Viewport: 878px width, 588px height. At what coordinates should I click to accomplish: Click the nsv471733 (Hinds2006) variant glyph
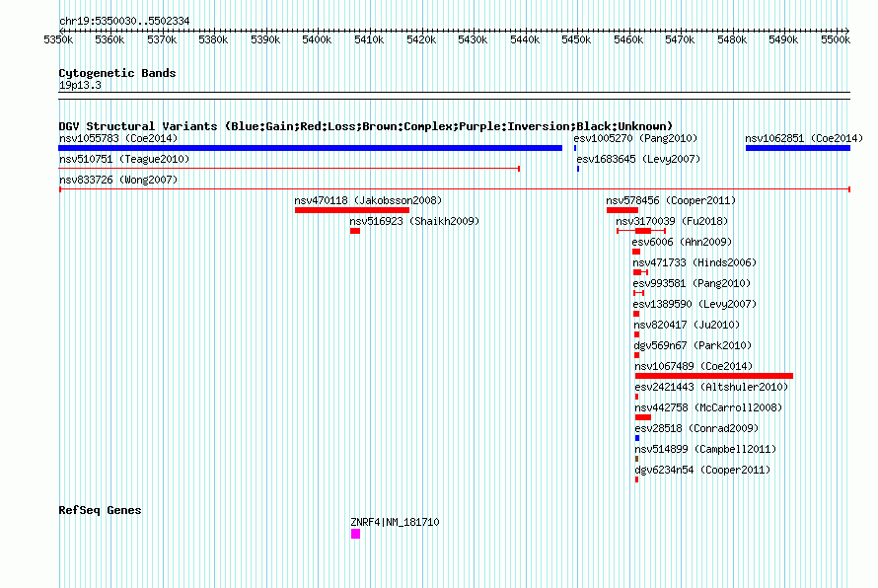coord(640,272)
